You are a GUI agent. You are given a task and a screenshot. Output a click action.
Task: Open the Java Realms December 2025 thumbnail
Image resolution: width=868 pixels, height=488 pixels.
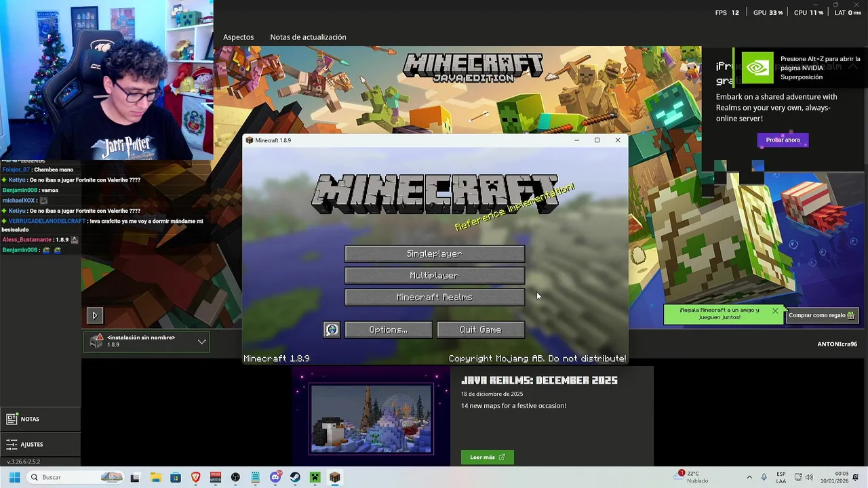pyautogui.click(x=371, y=419)
